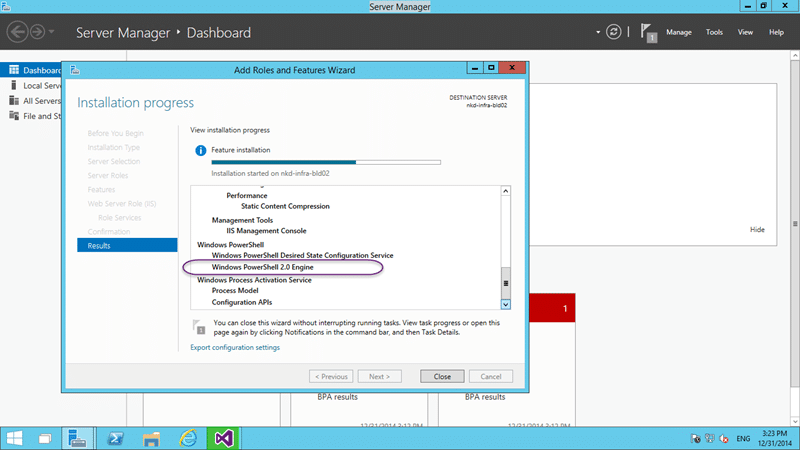Screen dimensions: 800x450
Task: Open File and Storage Services navigation item
Action: coord(31,116)
